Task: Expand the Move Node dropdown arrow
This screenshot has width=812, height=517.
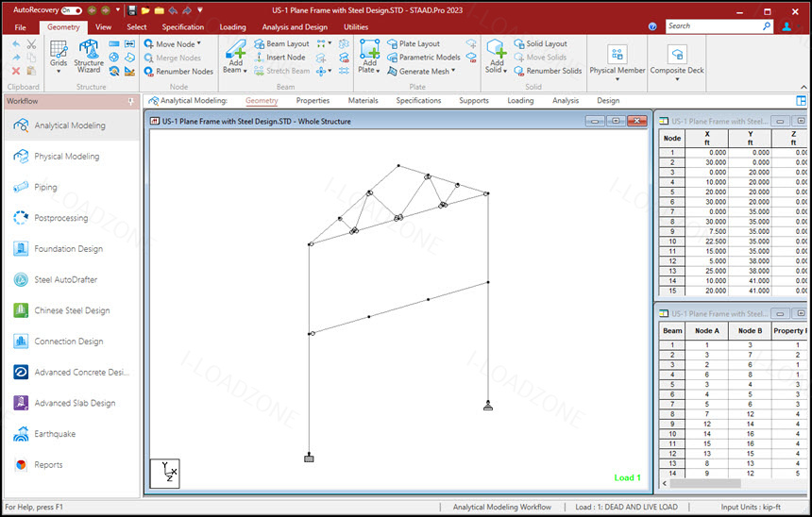Action: tap(199, 43)
